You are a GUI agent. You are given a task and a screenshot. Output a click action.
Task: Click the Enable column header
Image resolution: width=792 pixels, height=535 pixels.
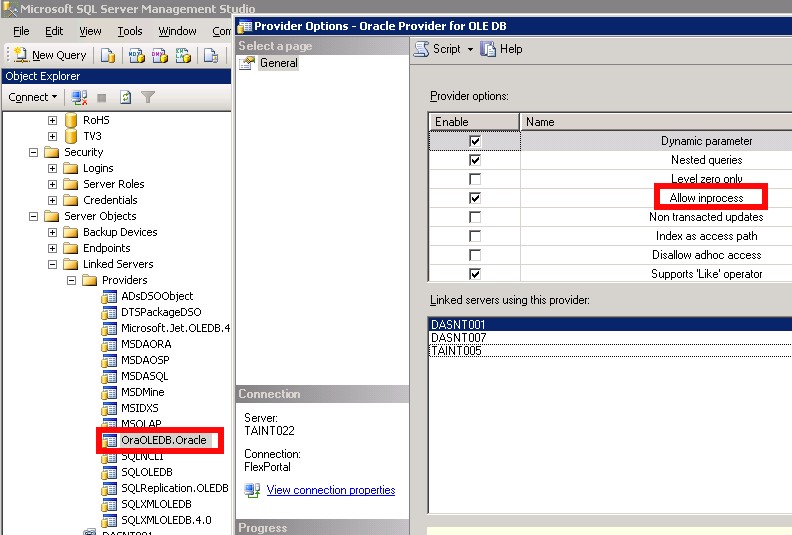pyautogui.click(x=474, y=122)
